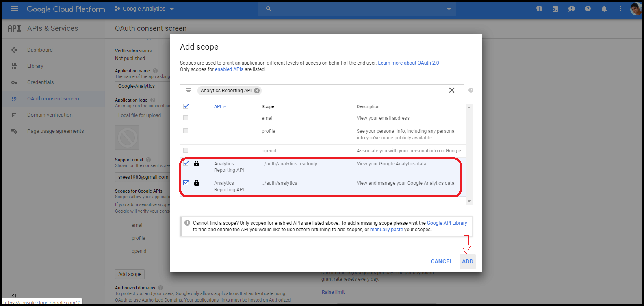Click the Support email field
Image resolution: width=644 pixels, height=306 pixels.
pyautogui.click(x=143, y=177)
